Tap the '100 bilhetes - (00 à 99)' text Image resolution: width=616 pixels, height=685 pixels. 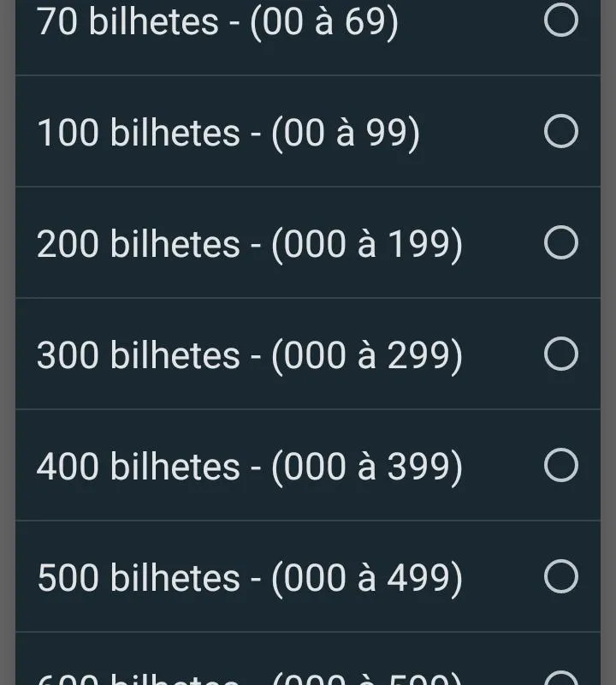[x=228, y=134]
